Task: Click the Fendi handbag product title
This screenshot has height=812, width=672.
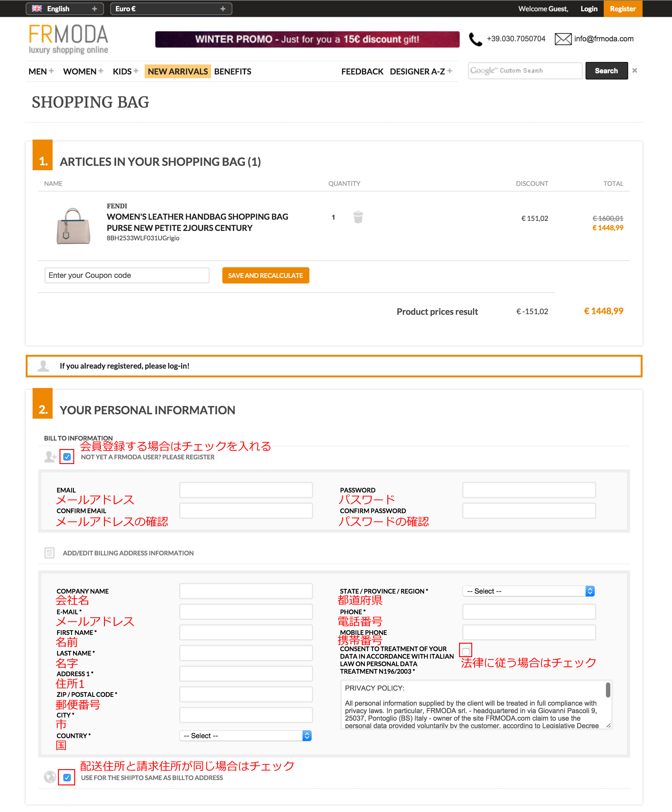Action: pos(197,222)
